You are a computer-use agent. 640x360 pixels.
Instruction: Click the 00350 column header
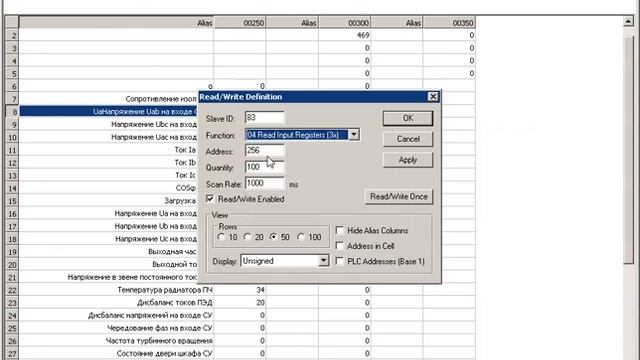[449, 23]
